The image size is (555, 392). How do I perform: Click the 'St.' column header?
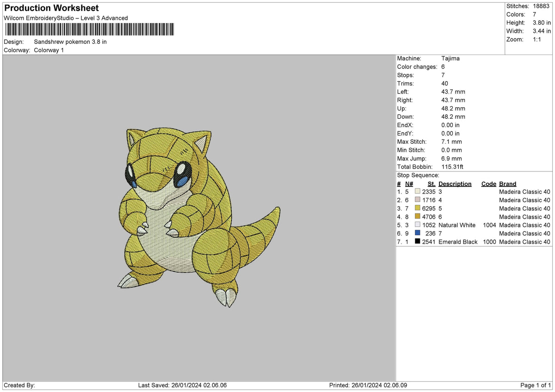click(x=432, y=184)
